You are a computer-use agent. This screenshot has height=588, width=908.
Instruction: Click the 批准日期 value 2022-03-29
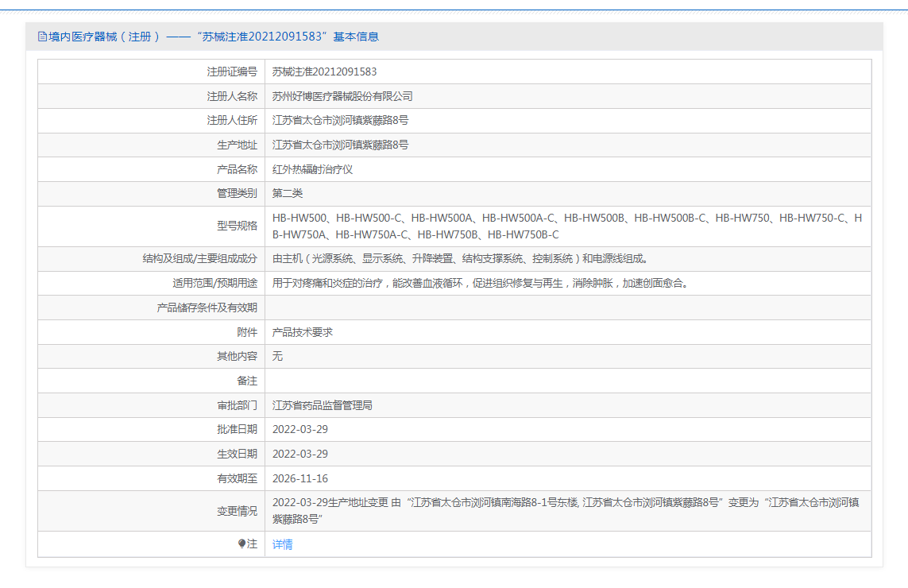(299, 430)
